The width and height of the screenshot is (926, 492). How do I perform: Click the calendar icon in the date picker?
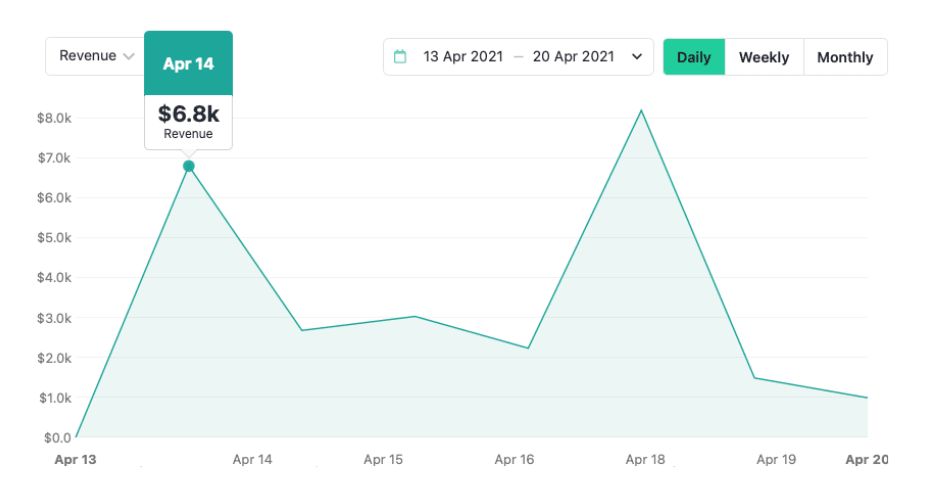point(400,57)
